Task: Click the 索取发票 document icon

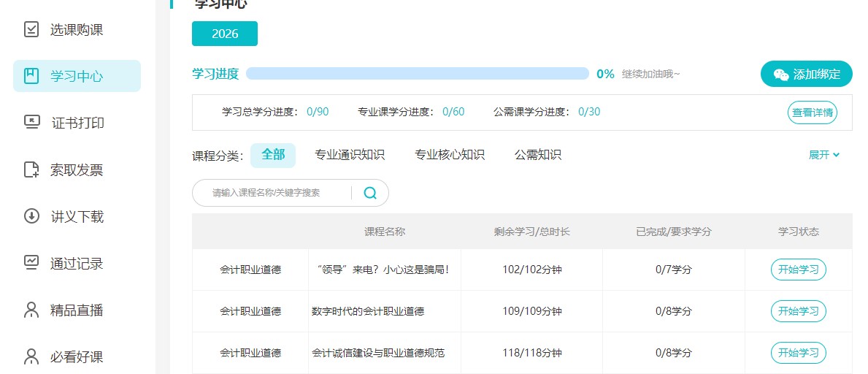Action: click(31, 170)
